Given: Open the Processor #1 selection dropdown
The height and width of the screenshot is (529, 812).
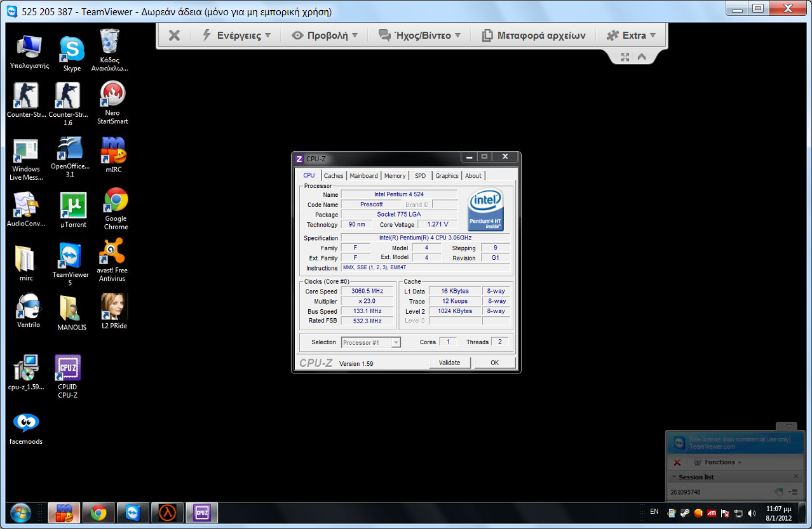Looking at the screenshot, I should coord(371,342).
